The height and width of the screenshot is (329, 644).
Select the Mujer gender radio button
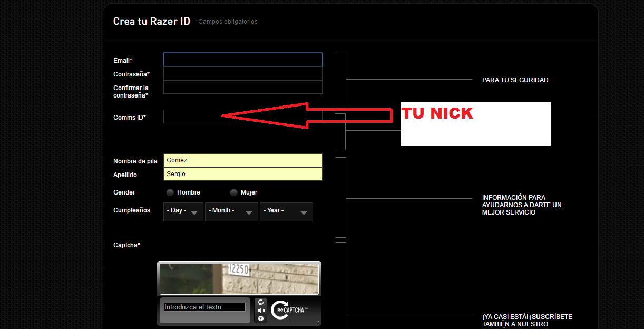233,192
